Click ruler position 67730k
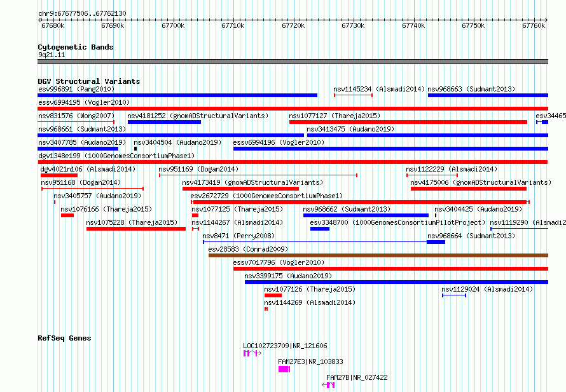 click(353, 25)
